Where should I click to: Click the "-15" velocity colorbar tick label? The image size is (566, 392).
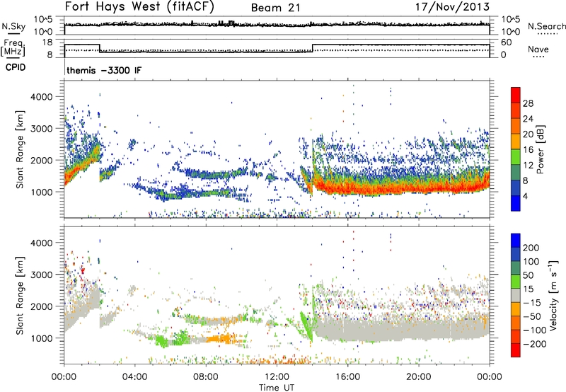(532, 303)
